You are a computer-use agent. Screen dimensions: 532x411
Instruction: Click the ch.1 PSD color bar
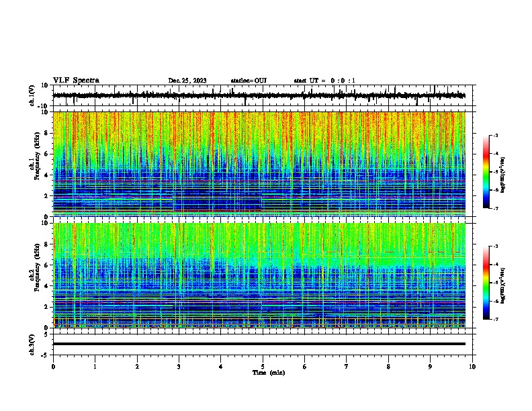486,172
